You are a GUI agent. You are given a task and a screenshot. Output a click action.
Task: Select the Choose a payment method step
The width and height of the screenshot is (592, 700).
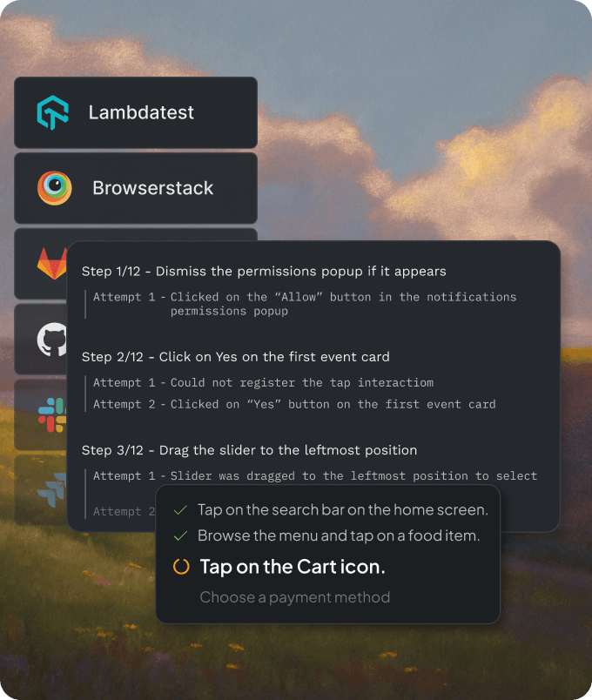click(x=294, y=597)
